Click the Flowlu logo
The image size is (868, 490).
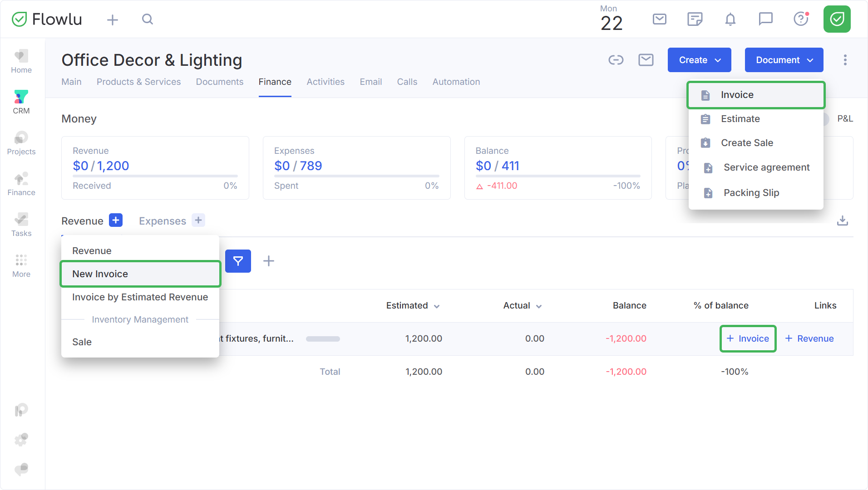47,19
